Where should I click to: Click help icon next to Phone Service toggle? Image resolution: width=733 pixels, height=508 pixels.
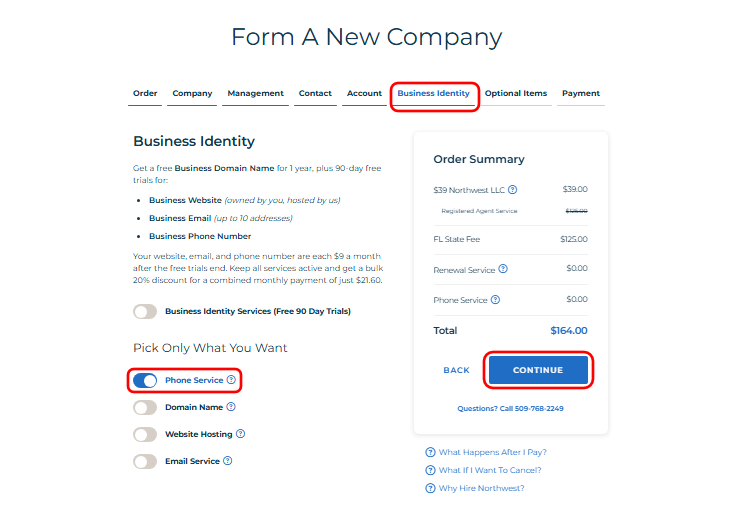(231, 380)
